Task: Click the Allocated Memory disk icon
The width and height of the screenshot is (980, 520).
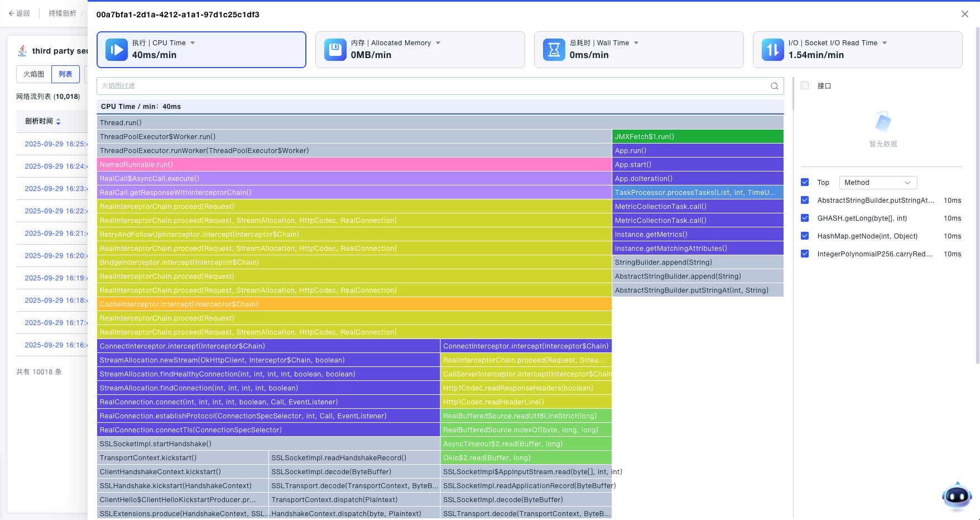Action: click(335, 50)
